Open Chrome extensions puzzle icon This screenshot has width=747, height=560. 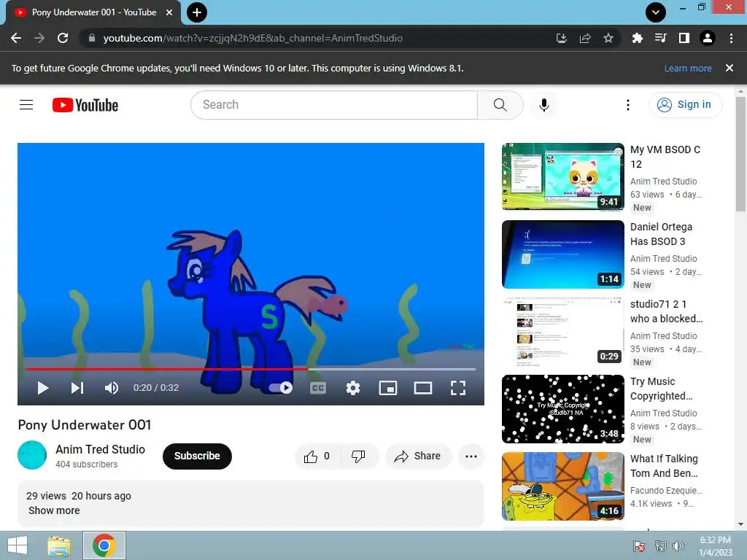638,38
